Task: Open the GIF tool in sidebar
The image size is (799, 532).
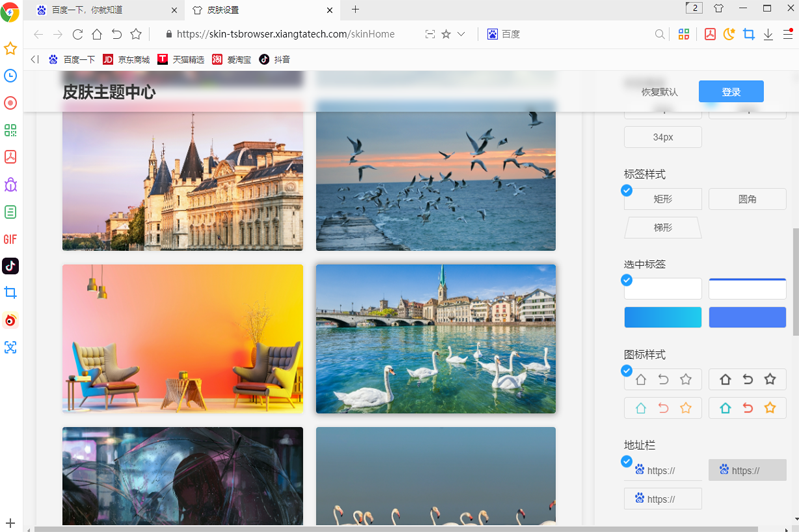Action: pos(10,239)
